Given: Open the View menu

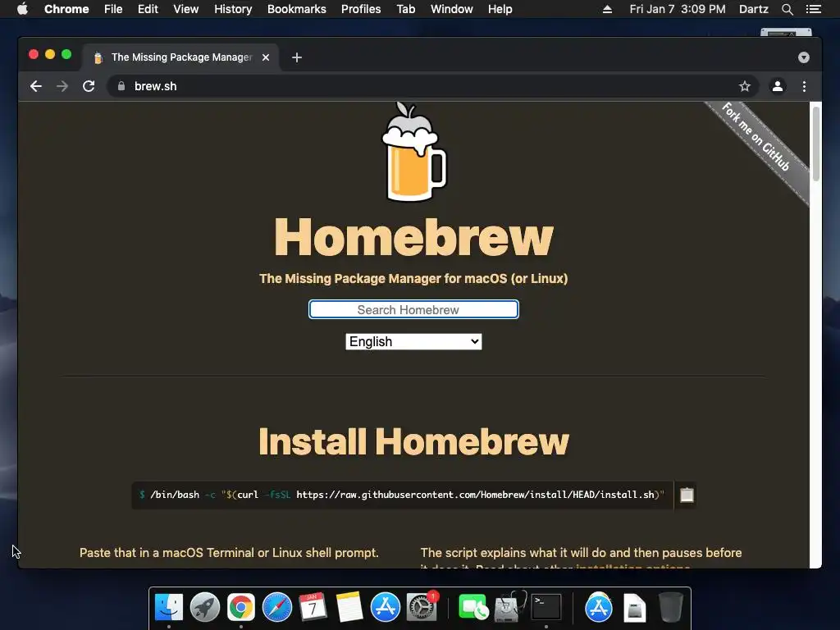Looking at the screenshot, I should [x=186, y=9].
